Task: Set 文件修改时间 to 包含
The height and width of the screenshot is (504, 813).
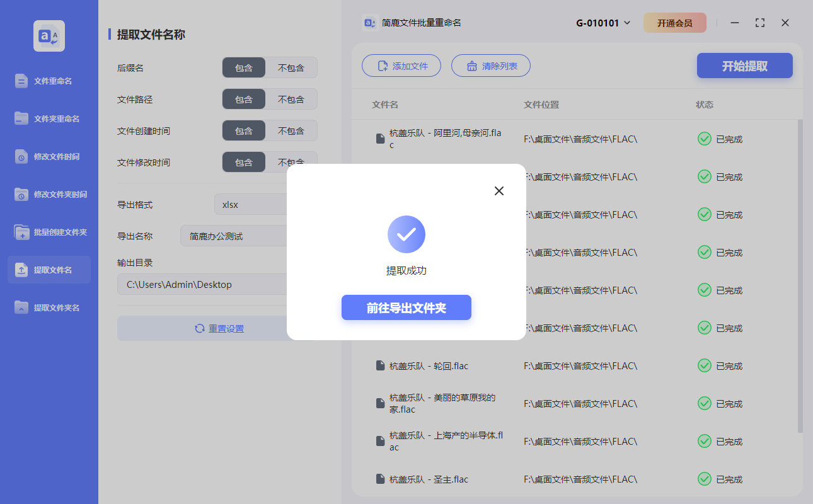Action: click(244, 162)
